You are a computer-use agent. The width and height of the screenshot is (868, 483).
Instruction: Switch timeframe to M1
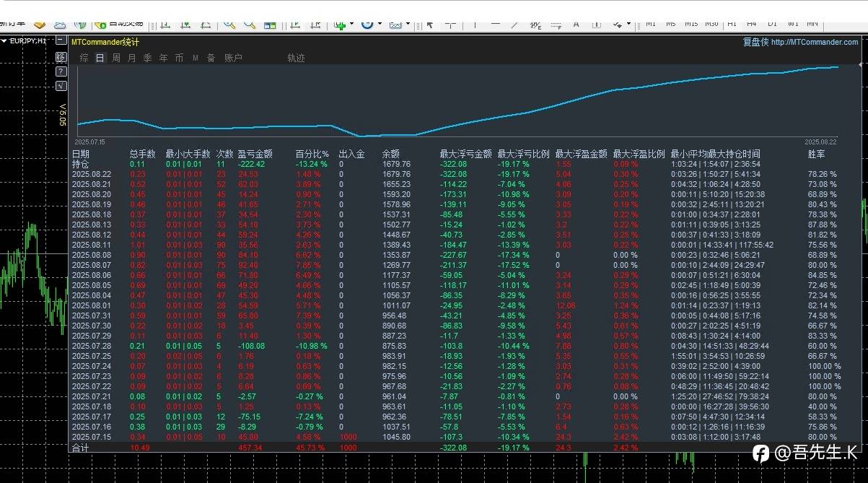(651, 24)
